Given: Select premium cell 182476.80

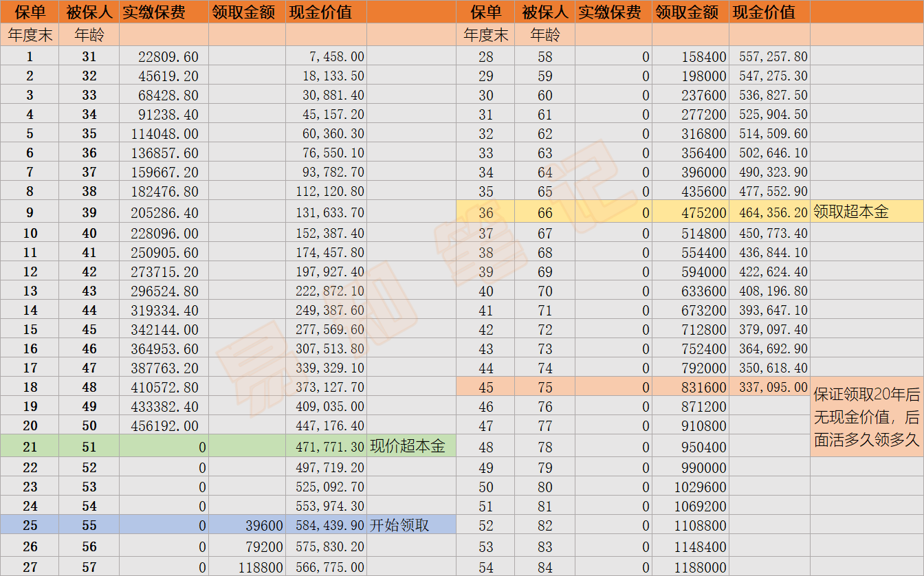Looking at the screenshot, I should coord(164,191).
